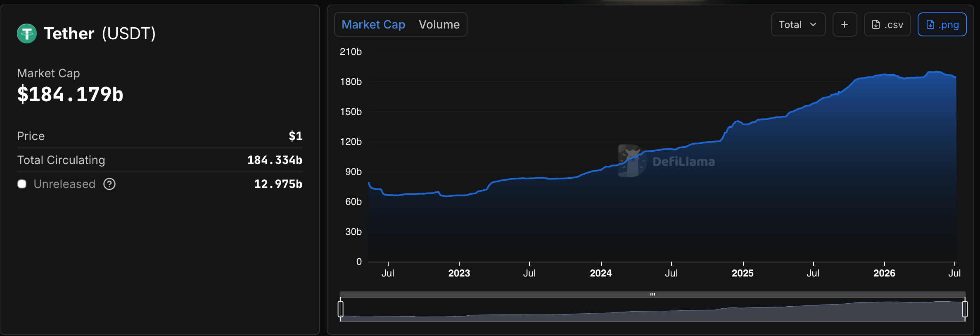
Task: Click the left handle of the range slider
Action: pos(341,309)
